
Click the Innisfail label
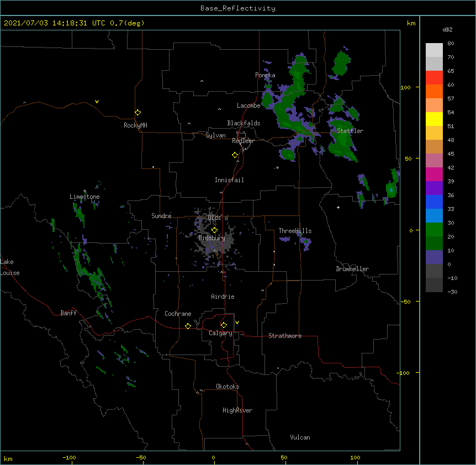[x=229, y=180]
